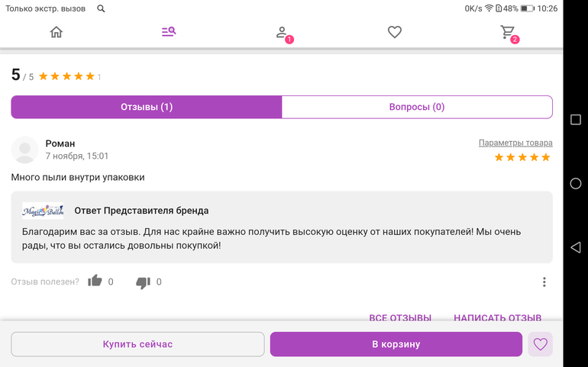Switch to the Отзывы (1) tab
The height and width of the screenshot is (367, 588).
pyautogui.click(x=147, y=107)
